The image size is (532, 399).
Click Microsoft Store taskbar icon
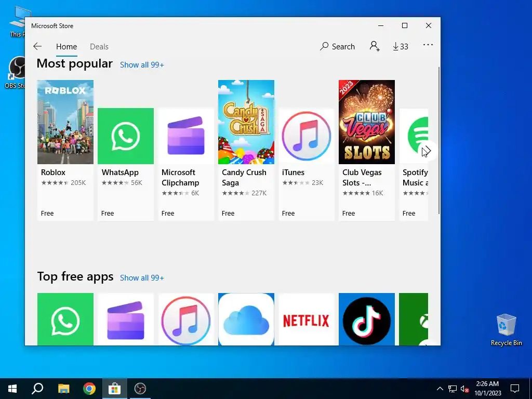115,389
